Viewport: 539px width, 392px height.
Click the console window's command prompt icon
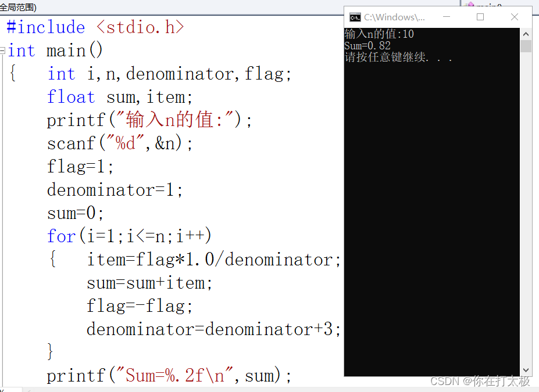[355, 17]
